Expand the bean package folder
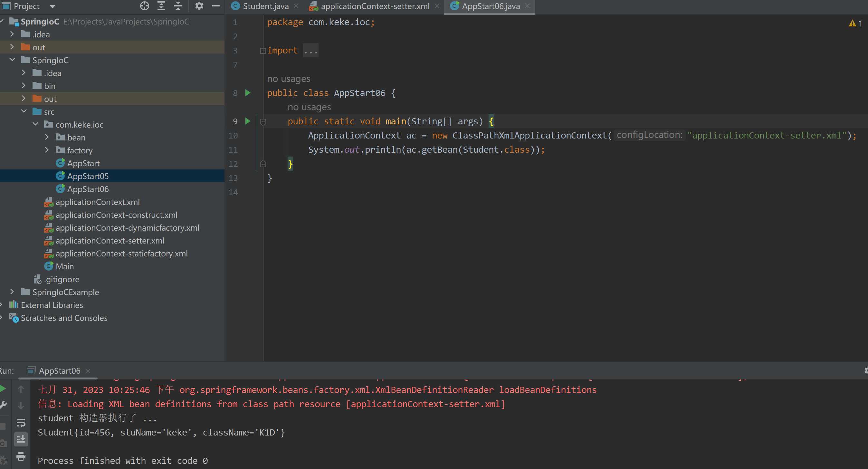Viewport: 868px width, 469px height. coord(47,137)
